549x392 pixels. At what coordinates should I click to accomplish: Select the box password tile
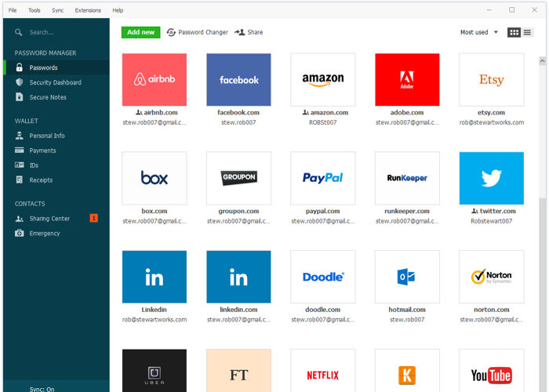(155, 178)
